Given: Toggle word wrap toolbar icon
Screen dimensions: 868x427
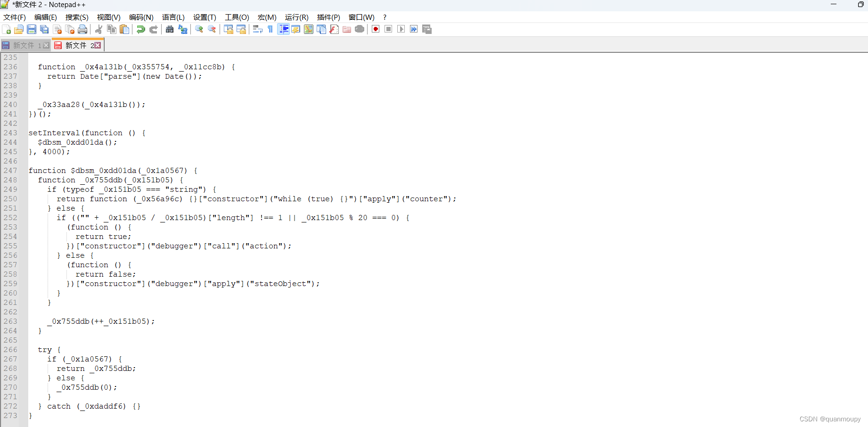Looking at the screenshot, I should 258,29.
